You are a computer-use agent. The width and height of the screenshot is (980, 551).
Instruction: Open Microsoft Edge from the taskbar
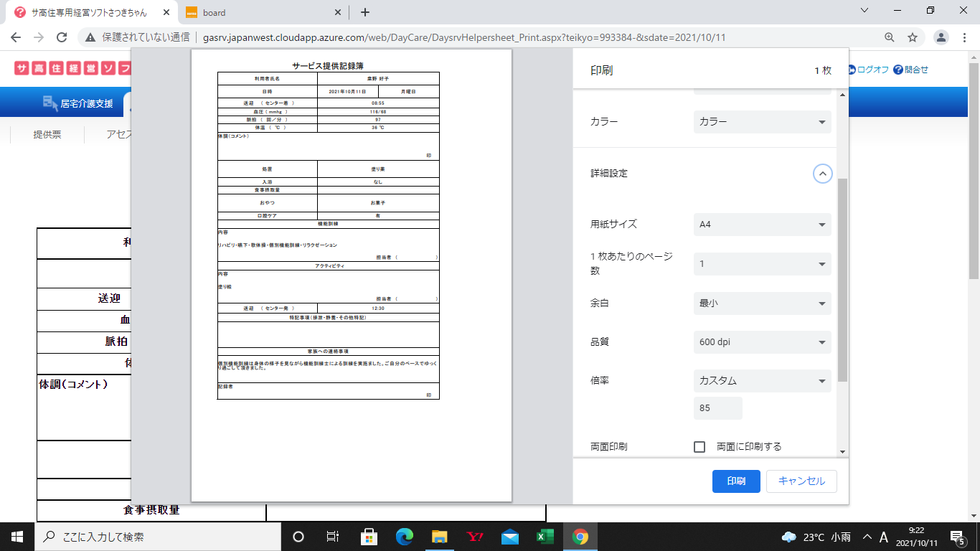tap(405, 537)
